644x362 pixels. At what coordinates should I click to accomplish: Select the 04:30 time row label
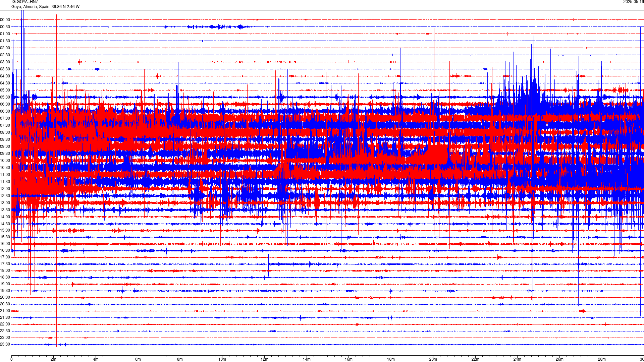(x=5, y=83)
